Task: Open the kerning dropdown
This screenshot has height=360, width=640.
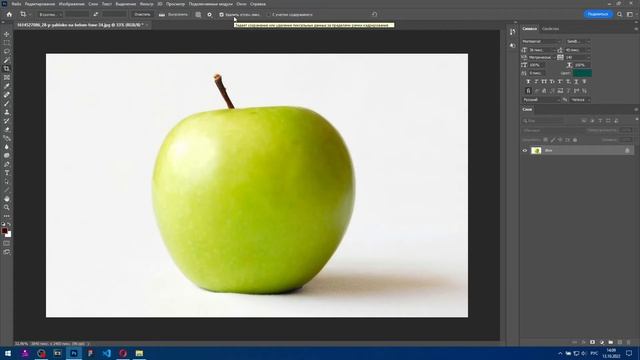Action: point(542,58)
